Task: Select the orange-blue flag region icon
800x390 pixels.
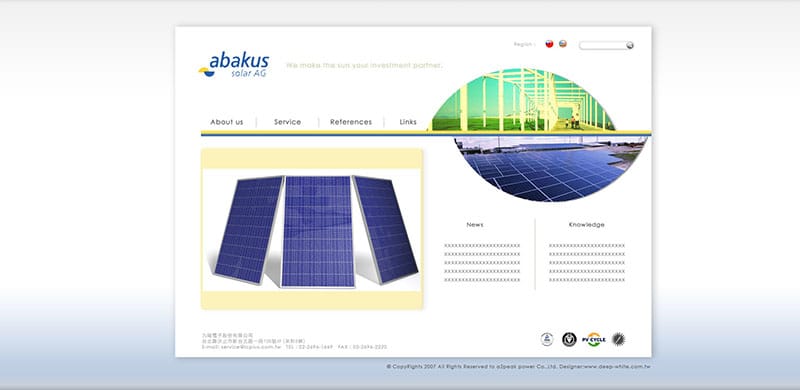Action: pos(563,44)
